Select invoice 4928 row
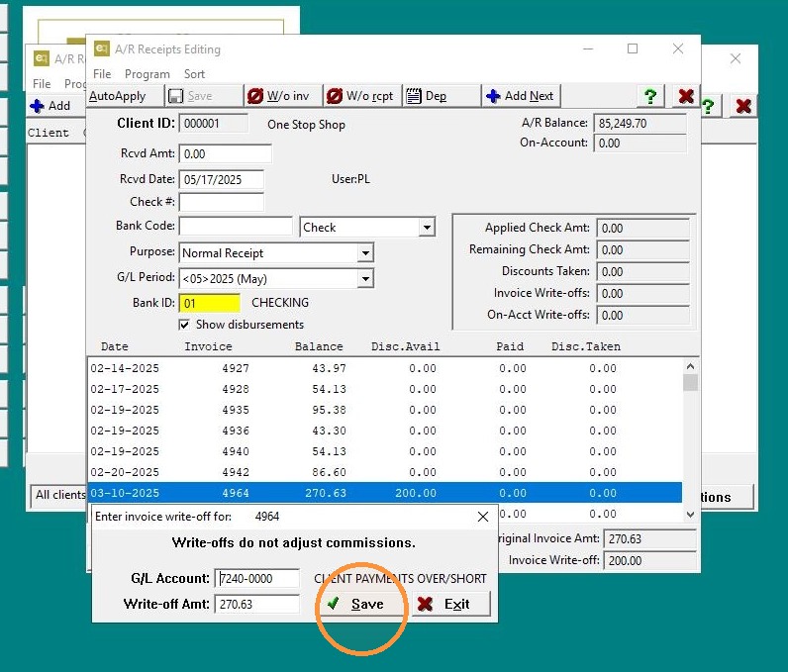The height and width of the screenshot is (672, 788). click(384, 389)
